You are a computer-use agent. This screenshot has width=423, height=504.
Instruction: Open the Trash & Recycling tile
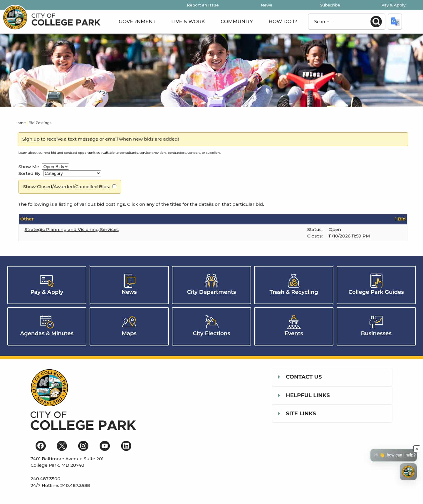tap(294, 285)
